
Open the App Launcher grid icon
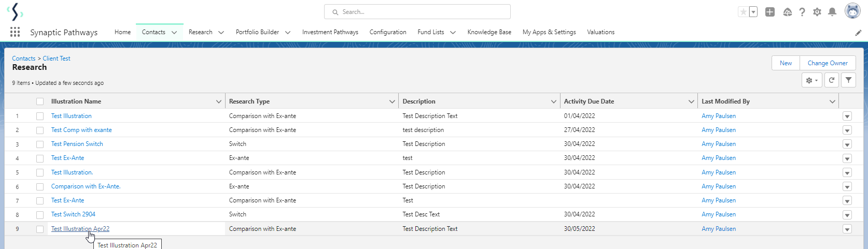(15, 32)
